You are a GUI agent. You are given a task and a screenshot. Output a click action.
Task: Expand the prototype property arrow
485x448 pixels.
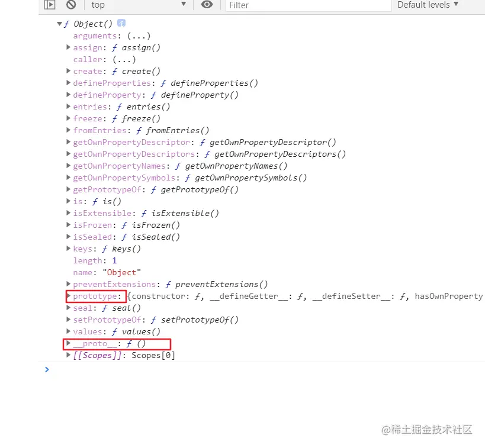coord(68,295)
